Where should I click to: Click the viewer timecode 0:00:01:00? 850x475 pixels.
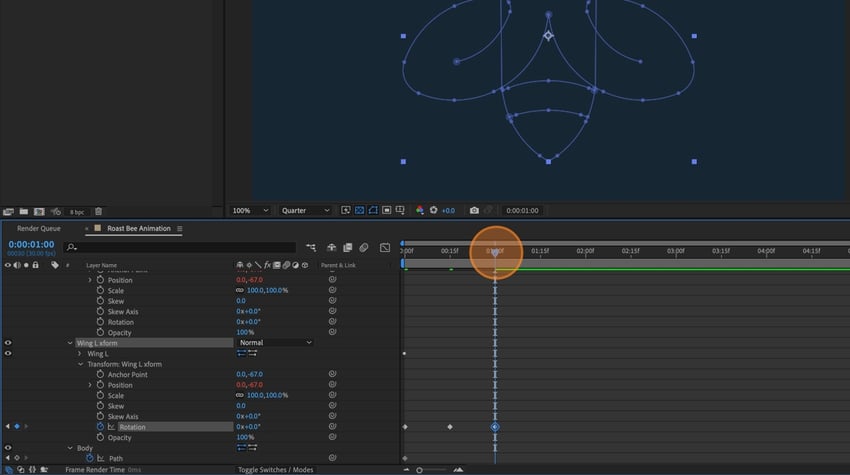pyautogui.click(x=522, y=210)
